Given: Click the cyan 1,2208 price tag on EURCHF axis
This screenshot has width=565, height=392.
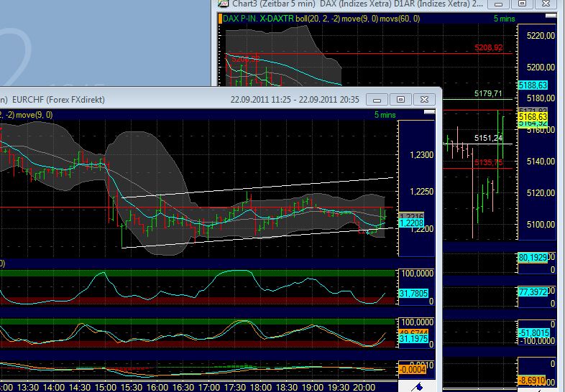Looking at the screenshot, I should click(x=410, y=223).
